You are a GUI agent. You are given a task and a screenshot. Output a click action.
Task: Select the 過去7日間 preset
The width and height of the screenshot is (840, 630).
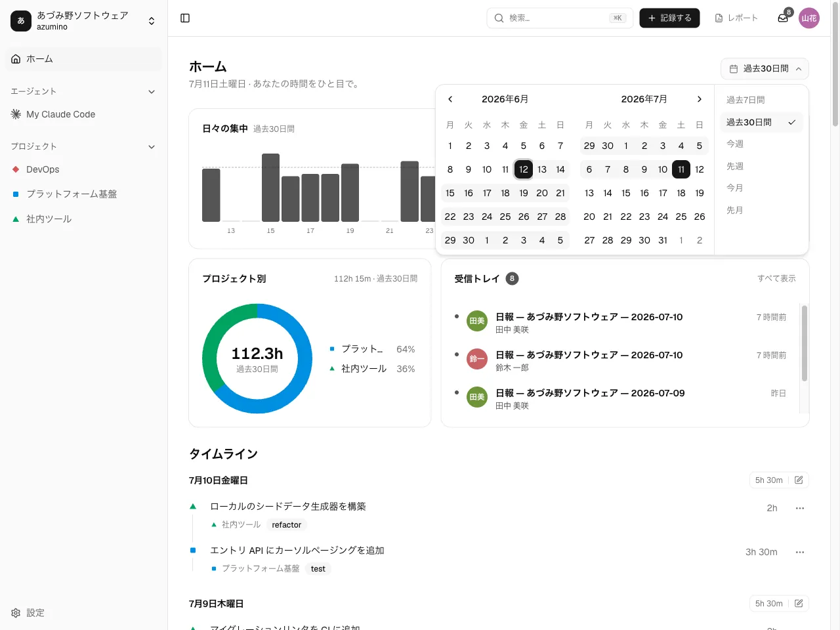click(x=761, y=100)
